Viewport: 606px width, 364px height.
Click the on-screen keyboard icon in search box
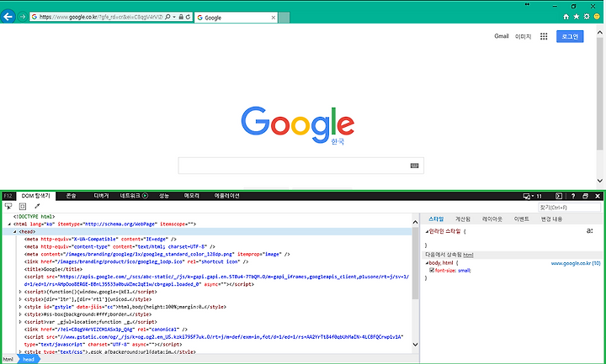click(414, 166)
